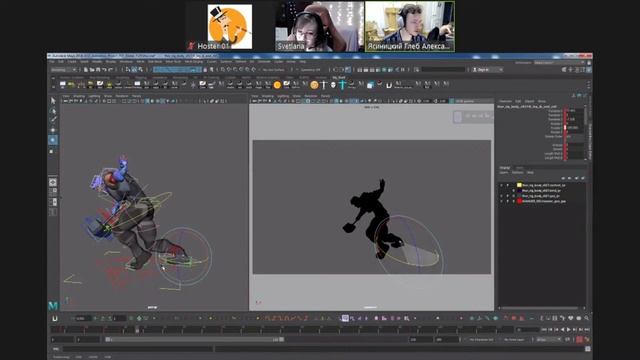Toggle playback flag on red-swatch layer

point(508,201)
